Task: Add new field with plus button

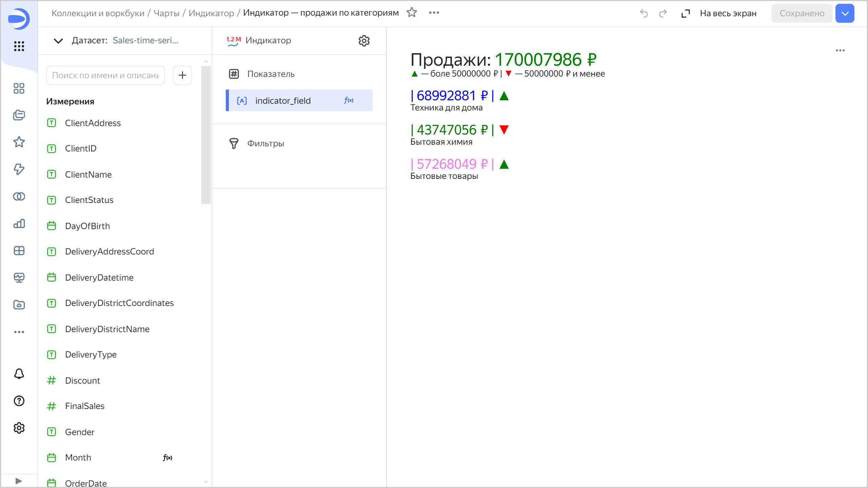Action: coord(182,75)
